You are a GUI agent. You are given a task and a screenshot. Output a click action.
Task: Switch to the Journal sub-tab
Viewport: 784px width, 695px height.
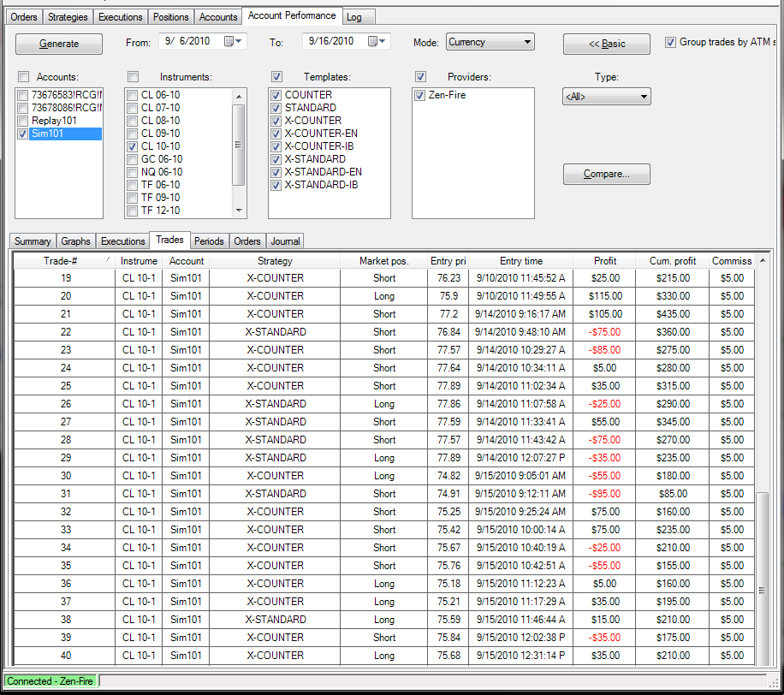click(x=285, y=241)
